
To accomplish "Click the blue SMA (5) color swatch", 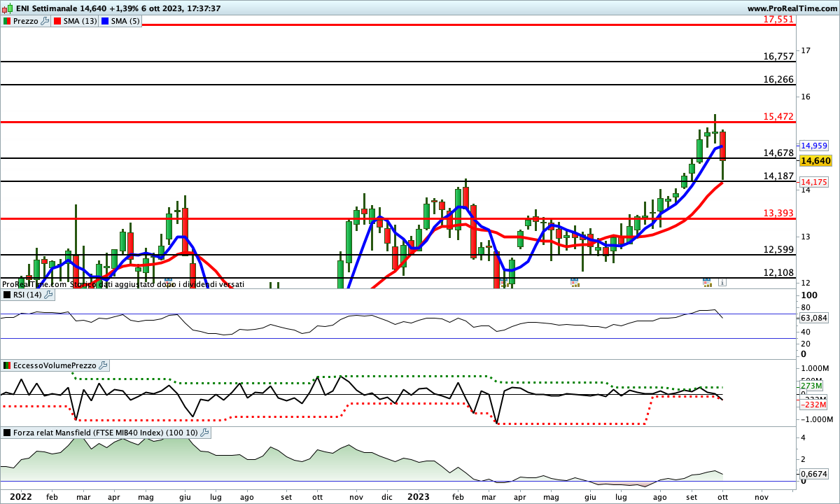I will [x=106, y=21].
